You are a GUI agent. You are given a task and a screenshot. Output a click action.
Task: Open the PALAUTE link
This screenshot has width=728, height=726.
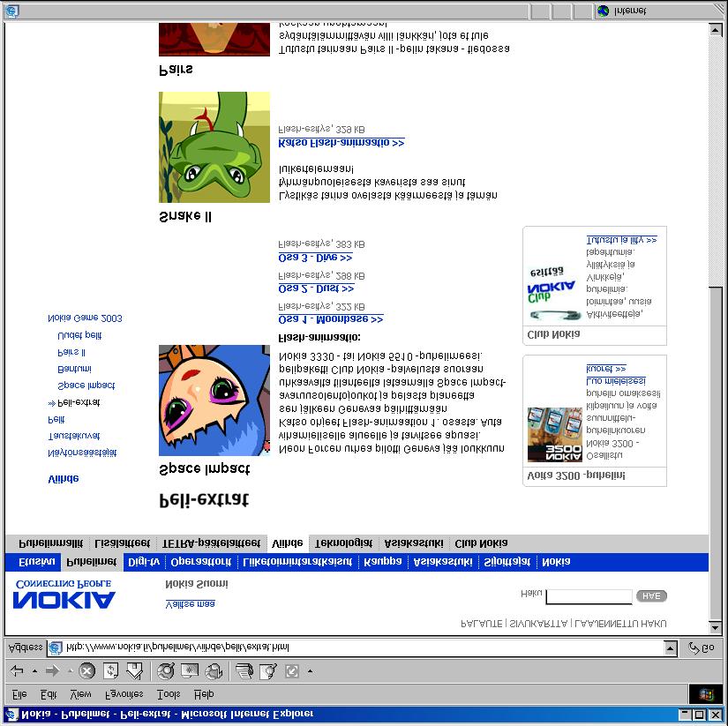(482, 624)
